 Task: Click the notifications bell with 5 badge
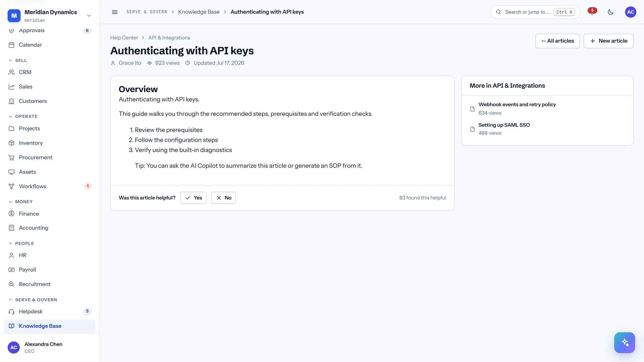592,12
